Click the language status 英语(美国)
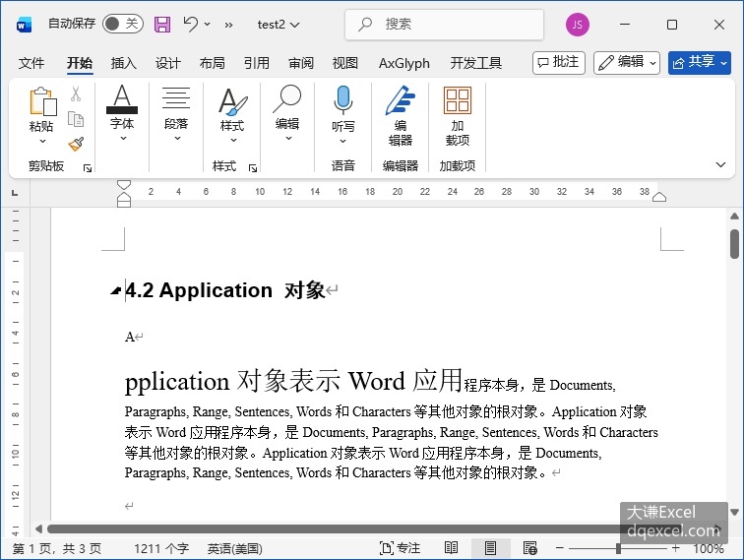744x560 pixels. tap(235, 549)
